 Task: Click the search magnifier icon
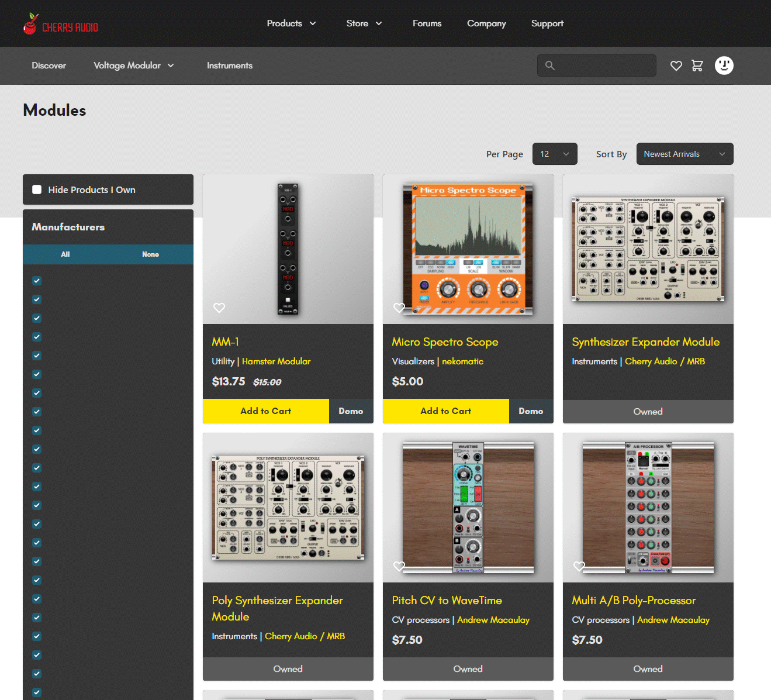pos(550,65)
